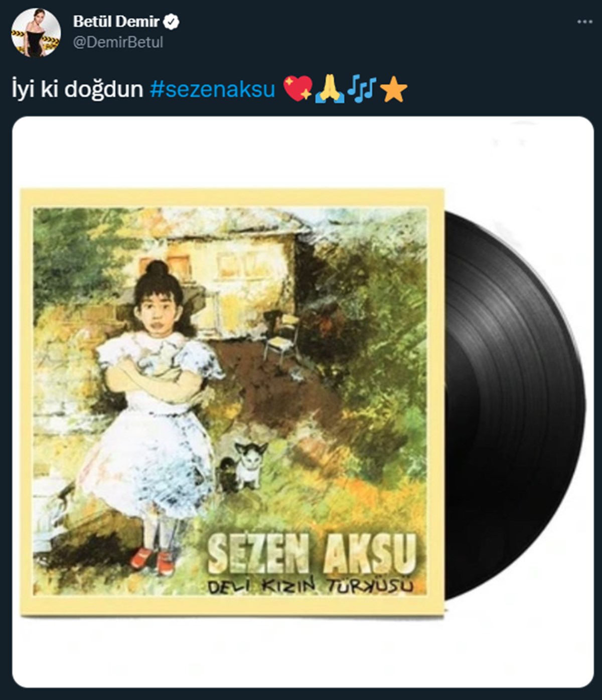Open the three-dot more options menu
602x700 pixels.
click(x=584, y=22)
